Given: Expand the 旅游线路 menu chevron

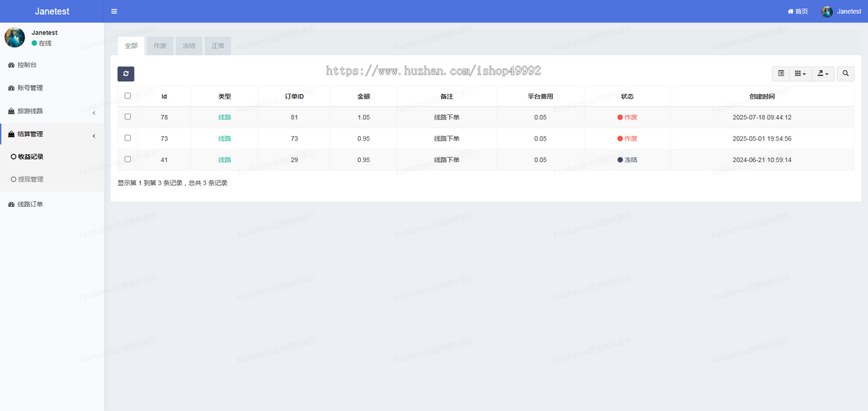Looking at the screenshot, I should click(x=94, y=111).
